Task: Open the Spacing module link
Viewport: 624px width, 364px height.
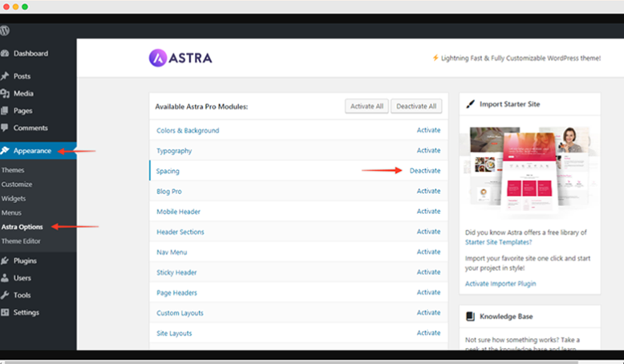Action: click(168, 171)
